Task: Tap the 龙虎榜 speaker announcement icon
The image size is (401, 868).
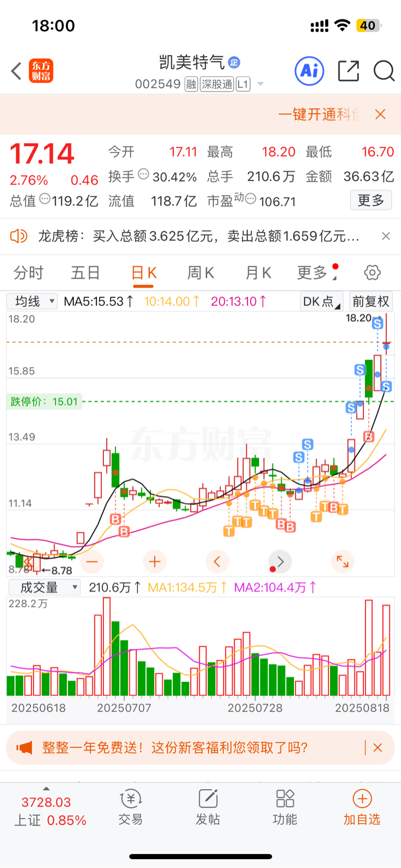Action: tap(19, 236)
